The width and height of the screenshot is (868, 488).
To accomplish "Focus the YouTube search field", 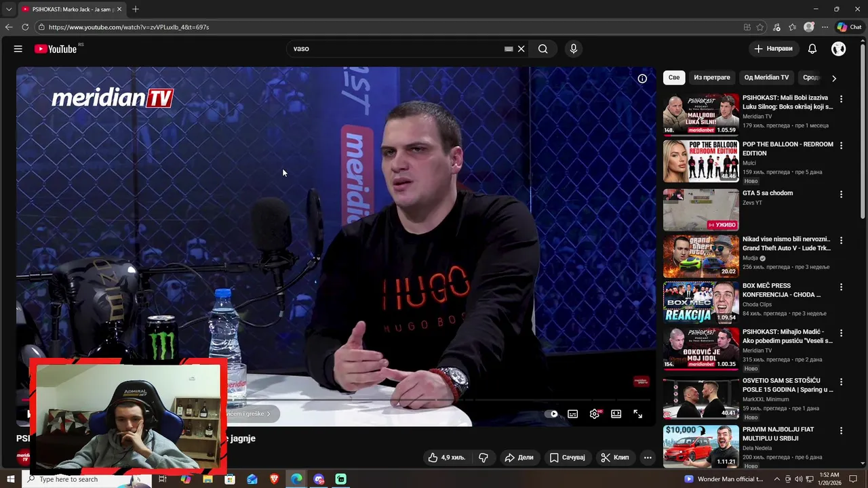I will (x=397, y=49).
